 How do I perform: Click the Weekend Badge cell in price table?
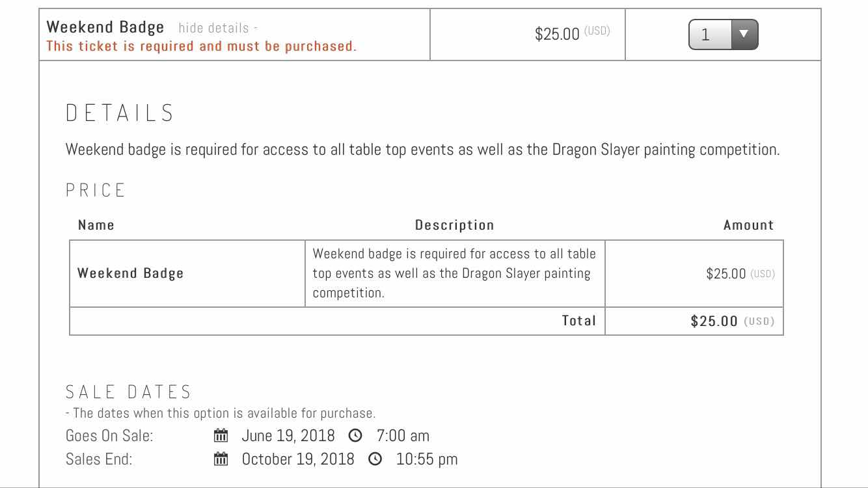(x=131, y=273)
